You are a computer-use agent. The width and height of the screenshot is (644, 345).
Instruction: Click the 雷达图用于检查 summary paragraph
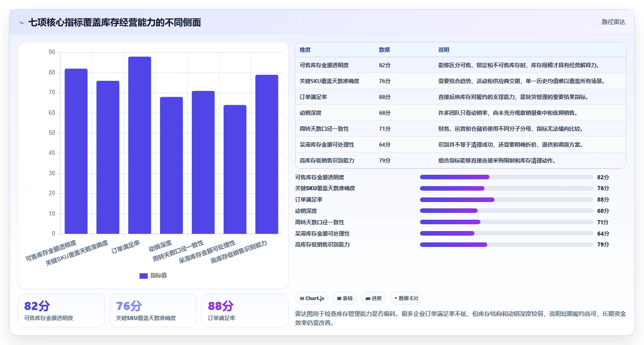click(460, 318)
